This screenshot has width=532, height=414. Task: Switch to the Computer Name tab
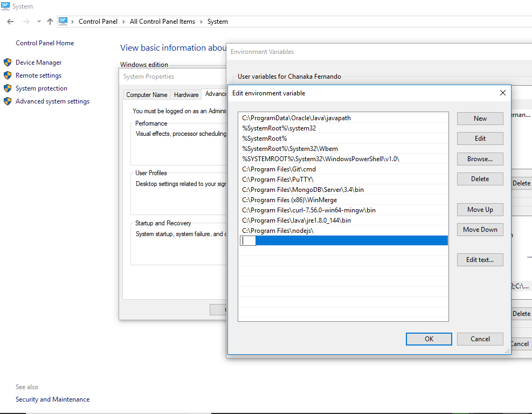[147, 94]
